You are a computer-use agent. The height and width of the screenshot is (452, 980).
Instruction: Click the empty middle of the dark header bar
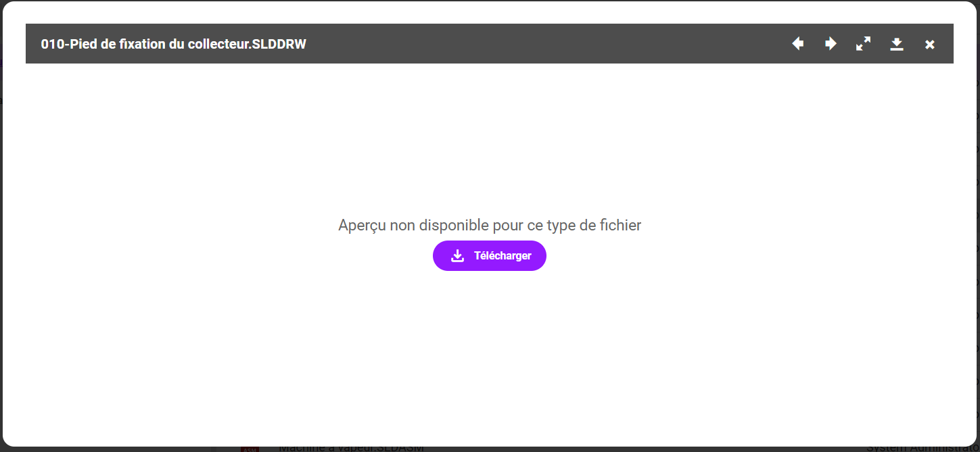tap(541, 44)
